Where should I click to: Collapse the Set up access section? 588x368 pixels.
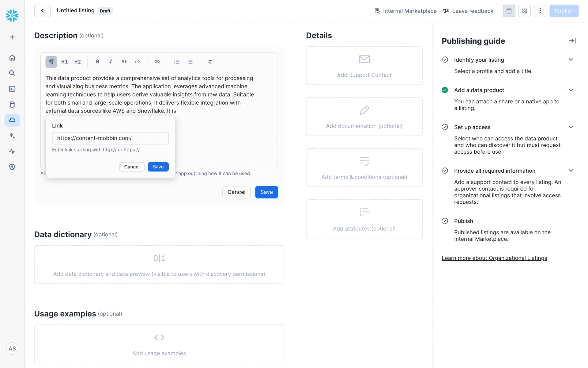(x=571, y=127)
